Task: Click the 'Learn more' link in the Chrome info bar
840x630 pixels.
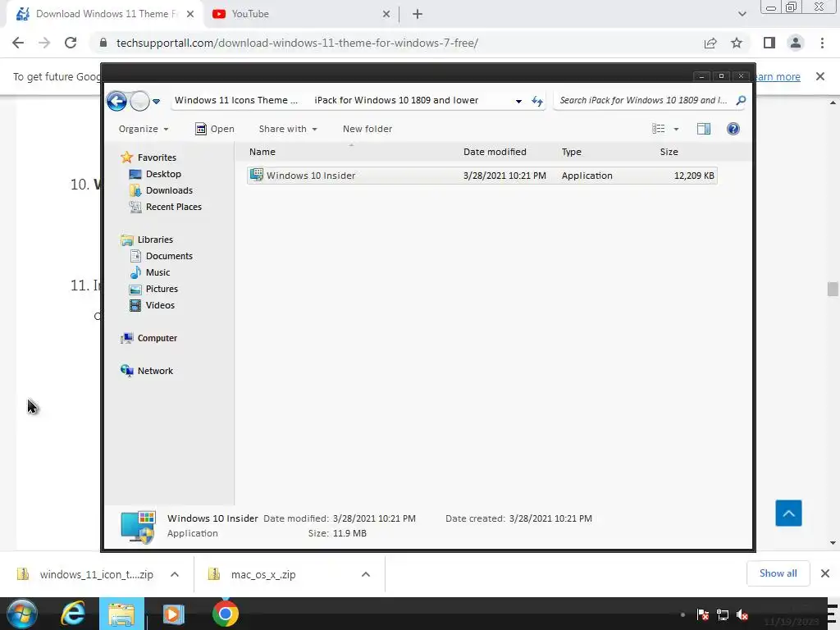Action: point(777,76)
